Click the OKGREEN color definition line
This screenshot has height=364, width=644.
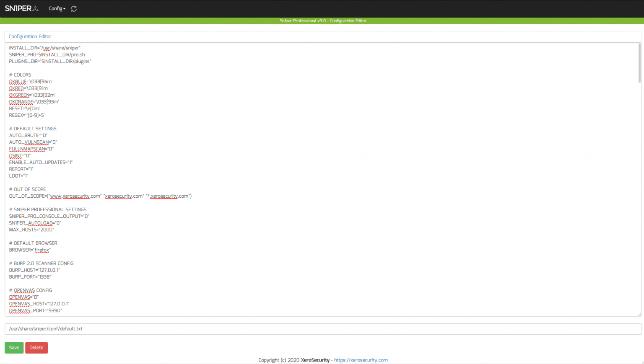pyautogui.click(x=32, y=95)
